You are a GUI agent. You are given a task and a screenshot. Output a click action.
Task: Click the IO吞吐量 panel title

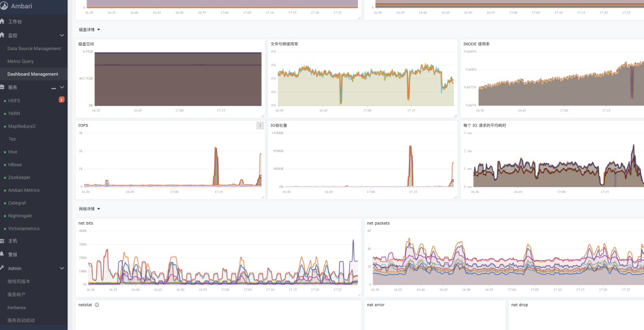click(279, 126)
